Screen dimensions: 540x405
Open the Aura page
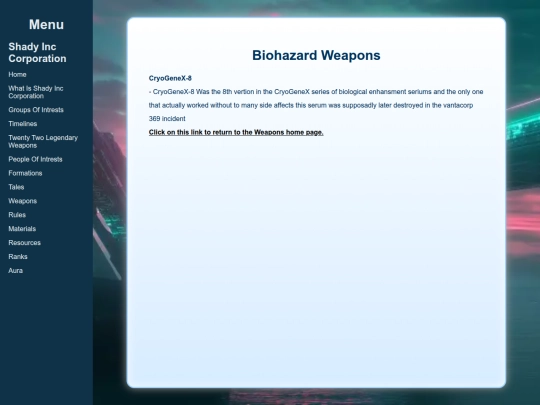click(x=15, y=270)
